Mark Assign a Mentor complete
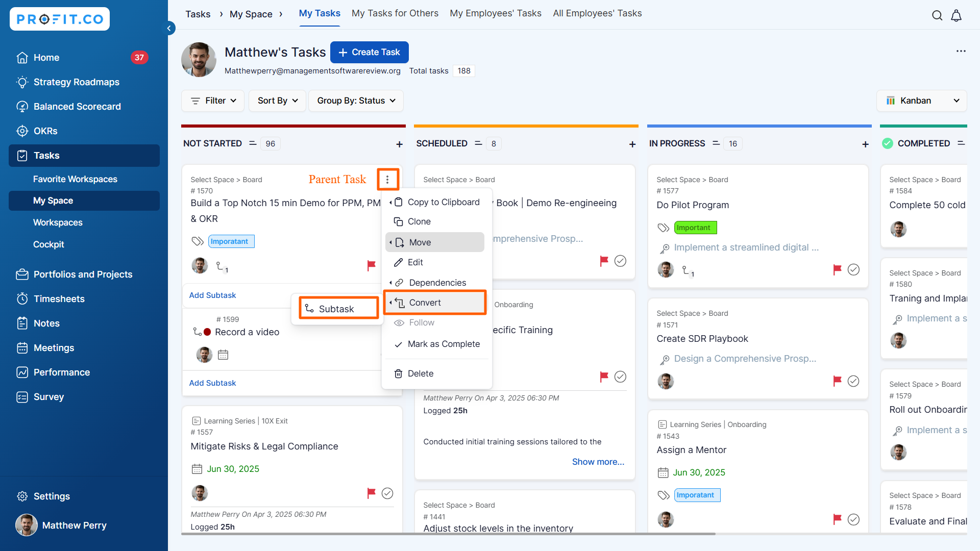Image resolution: width=980 pixels, height=551 pixels. point(853,519)
